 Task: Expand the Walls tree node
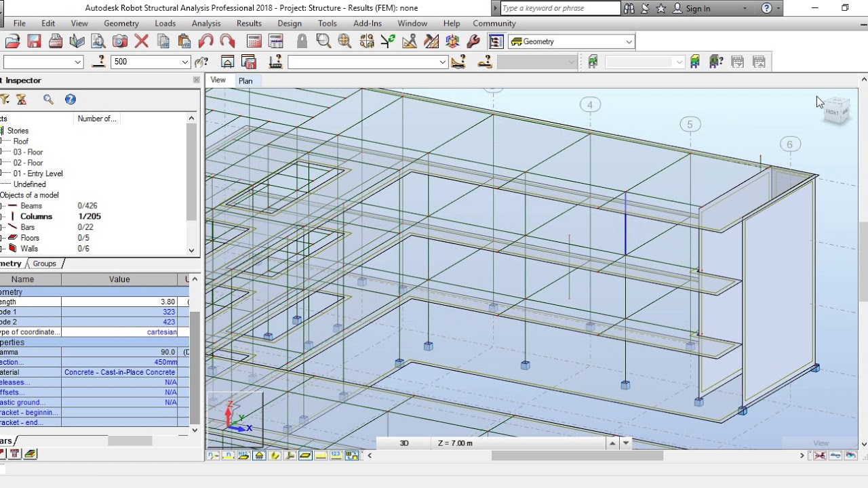coord(1,249)
